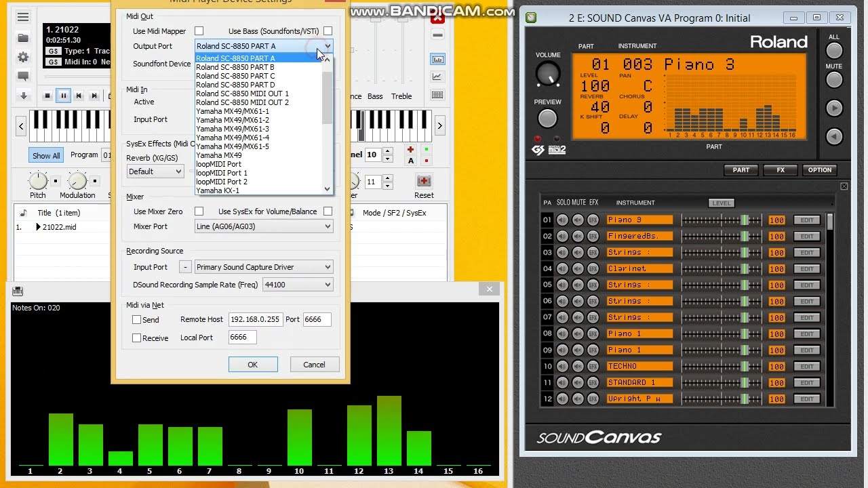Show the grid table view icon
Viewport: 868px width, 488px height.
coord(437,96)
